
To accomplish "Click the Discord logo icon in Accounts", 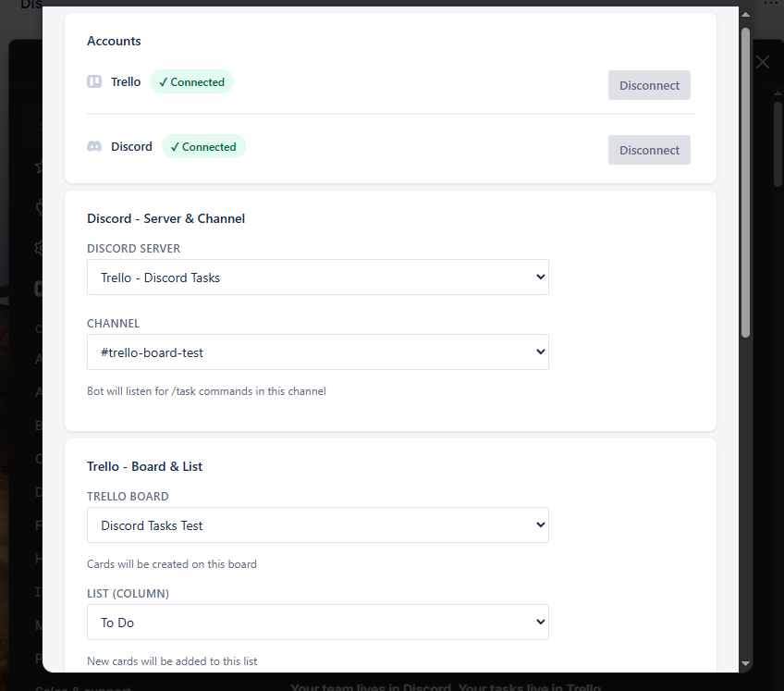I will [x=93, y=146].
